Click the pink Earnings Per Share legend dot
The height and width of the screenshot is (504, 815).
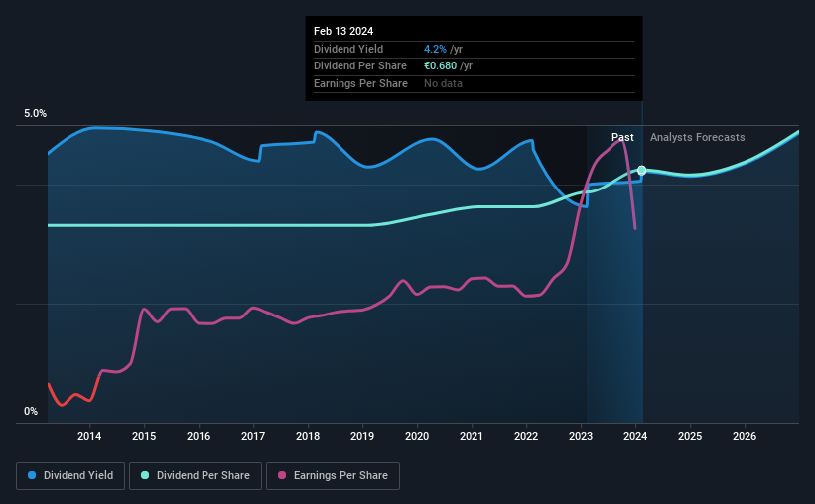pyautogui.click(x=282, y=475)
